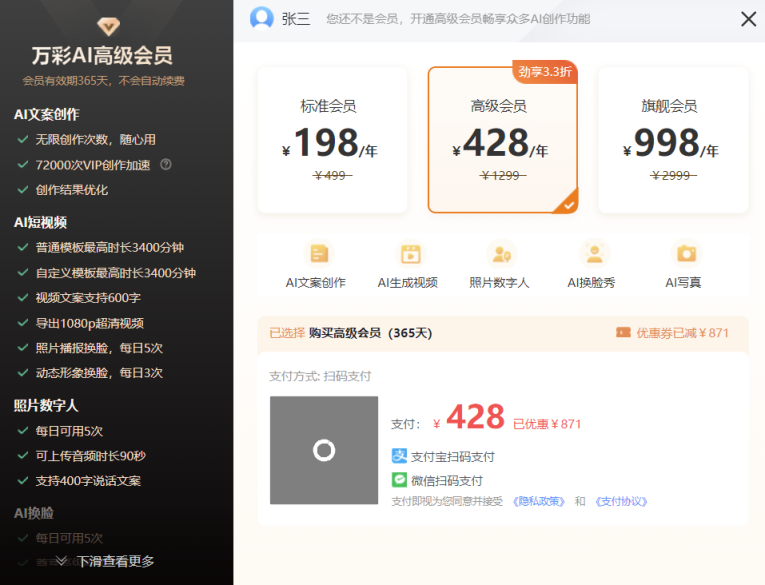Click the QR code payment image
The height and width of the screenshot is (585, 765).
324,450
